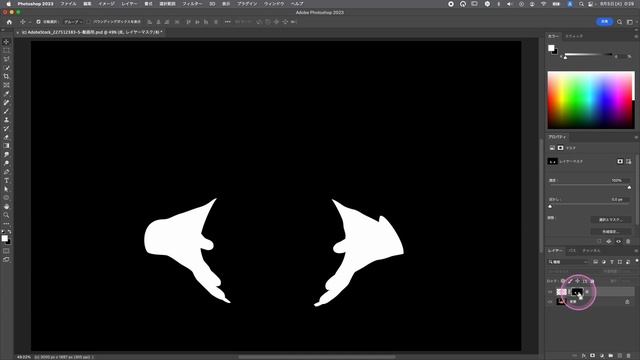The width and height of the screenshot is (640, 360).
Task: Select the Rectangular Marquee tool
Action: [x=6, y=51]
